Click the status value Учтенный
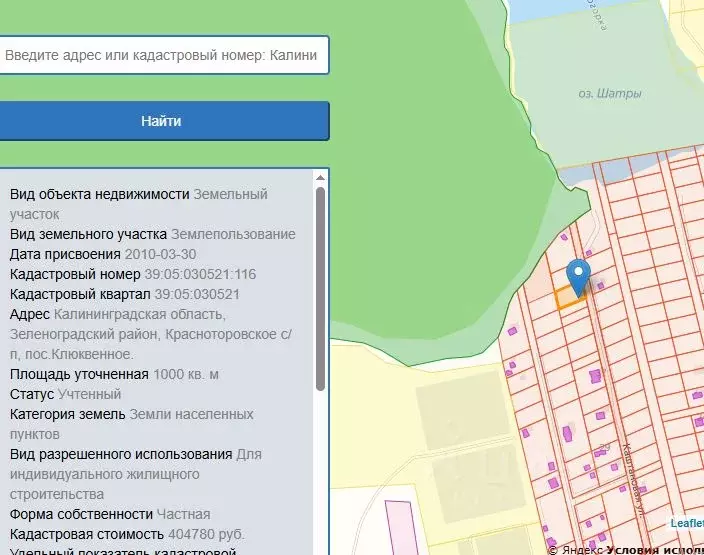Viewport: 704px width, 555px height. point(90,394)
